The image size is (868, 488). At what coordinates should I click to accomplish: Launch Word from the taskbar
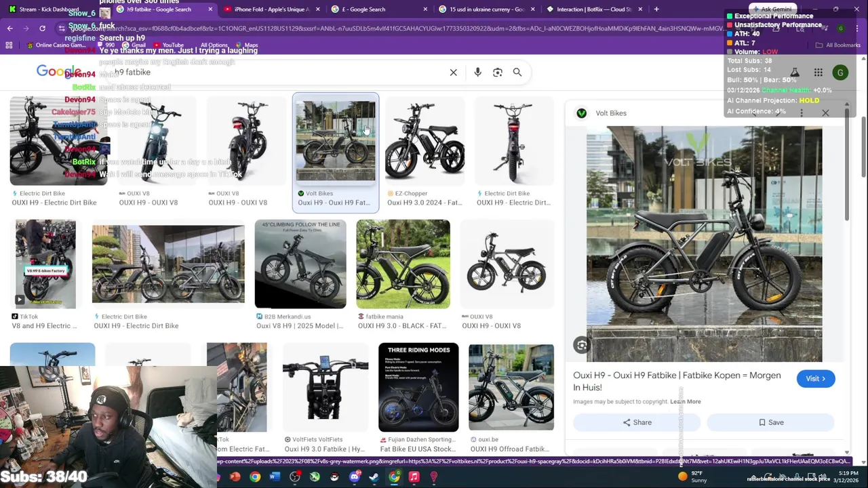click(275, 477)
